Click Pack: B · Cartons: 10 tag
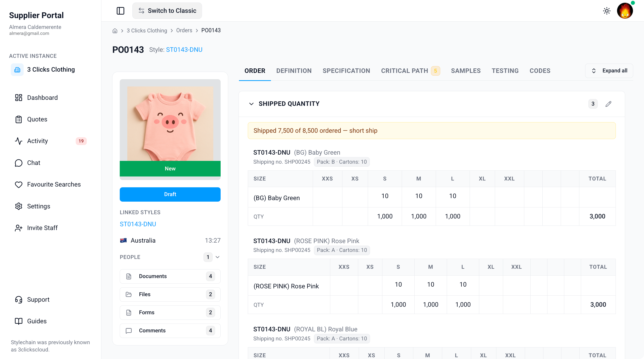 click(x=342, y=162)
